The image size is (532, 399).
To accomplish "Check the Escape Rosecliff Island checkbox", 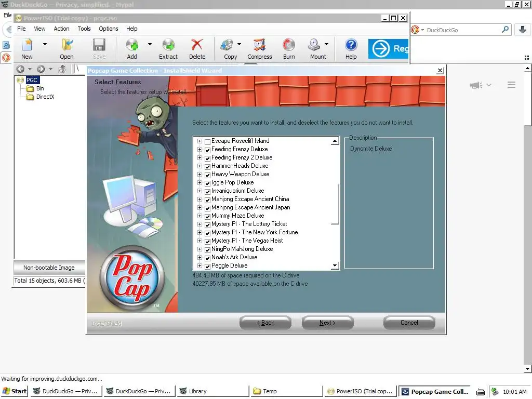I will coord(208,141).
